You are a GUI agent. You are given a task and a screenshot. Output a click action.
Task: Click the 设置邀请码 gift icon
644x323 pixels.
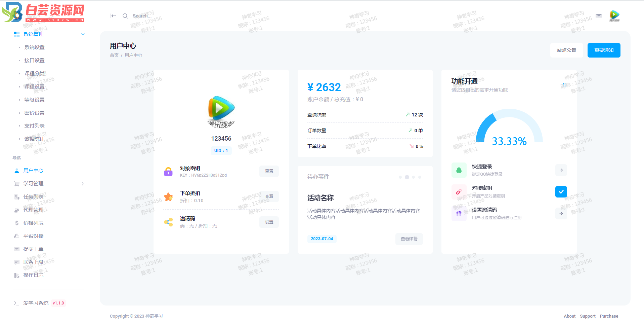click(x=459, y=213)
